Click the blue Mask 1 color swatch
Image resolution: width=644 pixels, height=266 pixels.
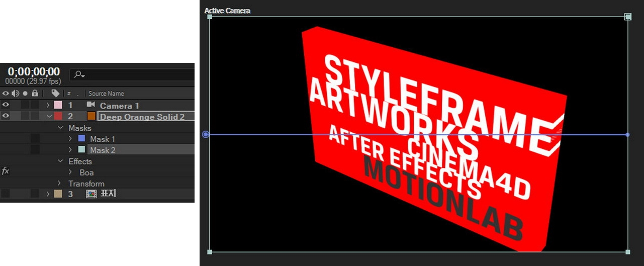point(81,138)
